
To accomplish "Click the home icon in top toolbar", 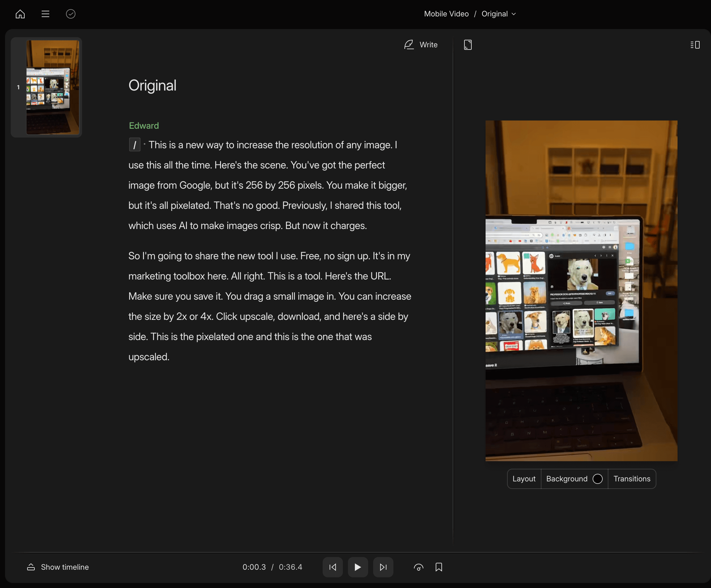I will click(x=20, y=14).
